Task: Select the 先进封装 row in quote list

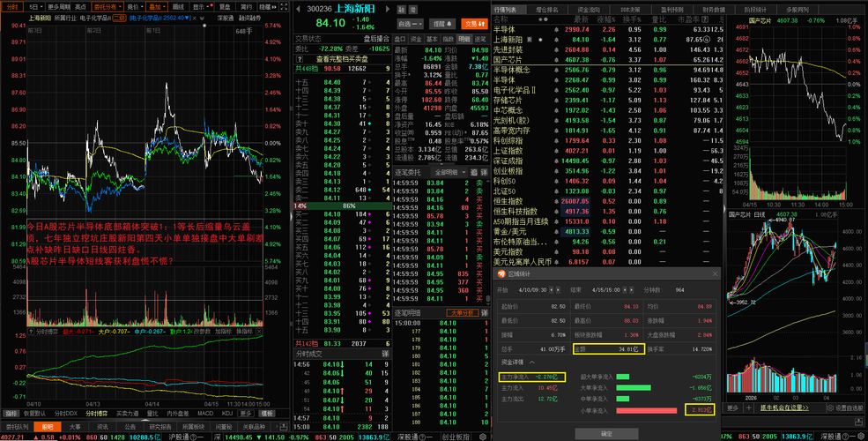Action: pos(607,49)
